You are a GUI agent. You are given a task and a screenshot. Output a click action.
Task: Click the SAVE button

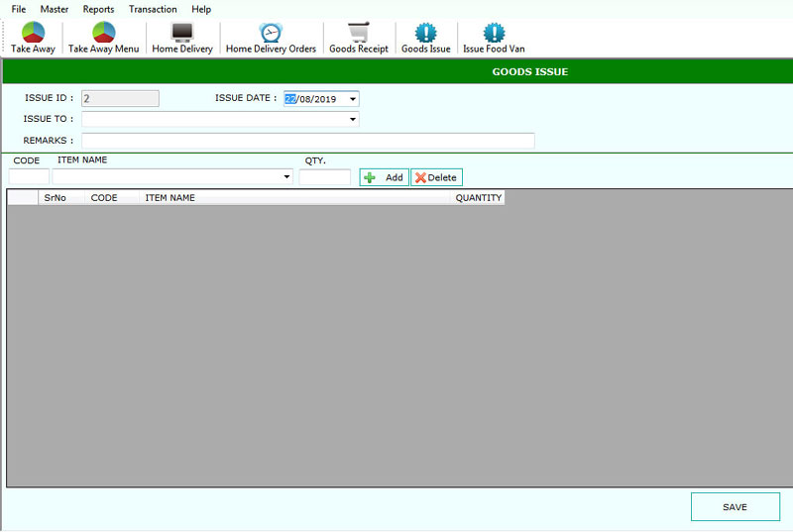[x=735, y=506]
